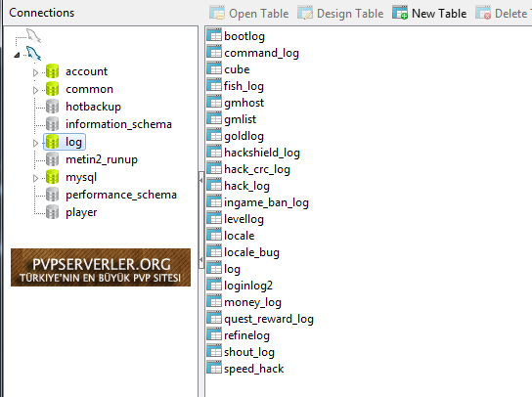This screenshot has height=397, width=532.
Task: Click the lower splitter collapse arrow
Action: pos(200,259)
